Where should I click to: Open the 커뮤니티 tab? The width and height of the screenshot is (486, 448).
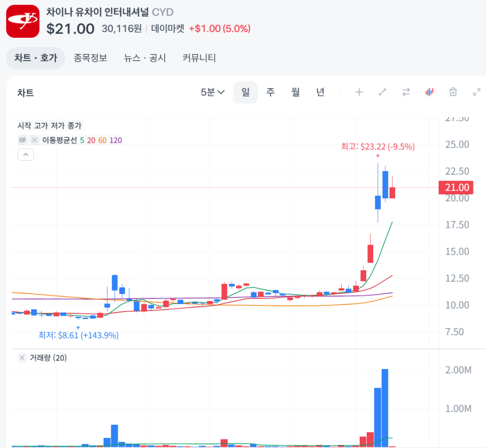[x=199, y=58]
